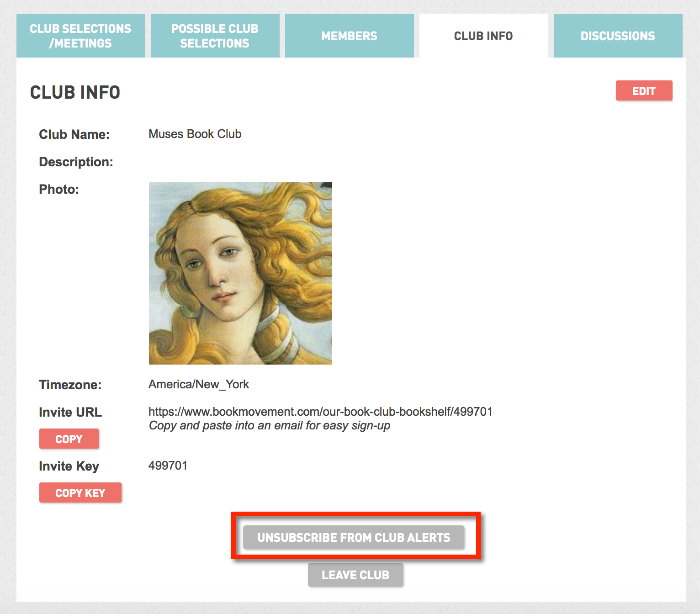This screenshot has height=614, width=700.
Task: Click the italic copy-and-paste hint text
Action: click(269, 426)
